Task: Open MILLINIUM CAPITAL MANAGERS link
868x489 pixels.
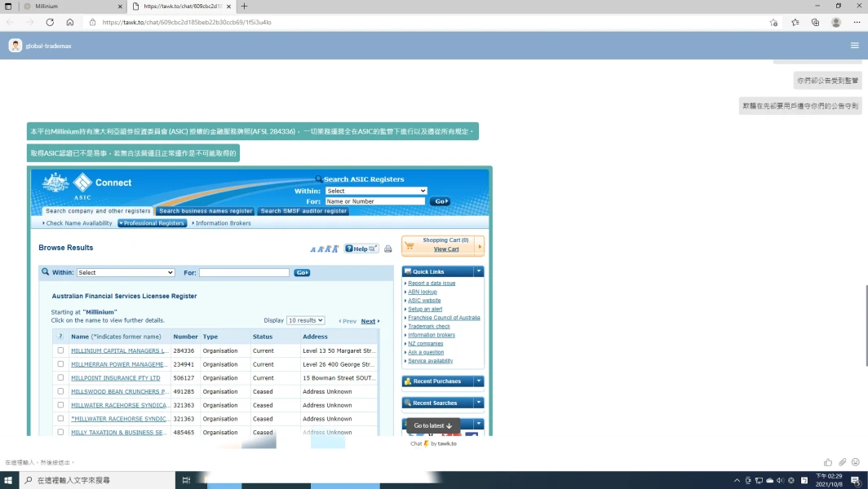Action: click(120, 350)
